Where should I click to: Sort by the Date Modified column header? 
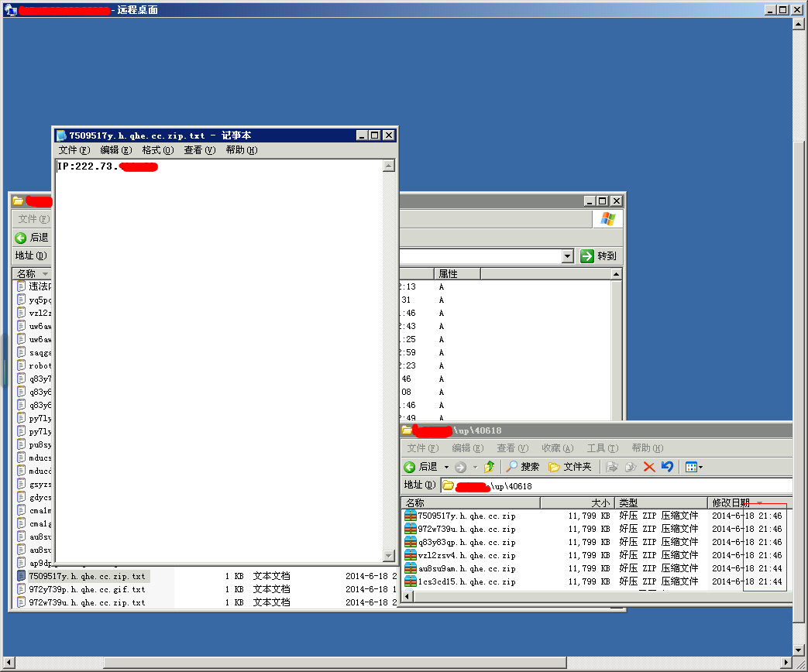[x=749, y=502]
